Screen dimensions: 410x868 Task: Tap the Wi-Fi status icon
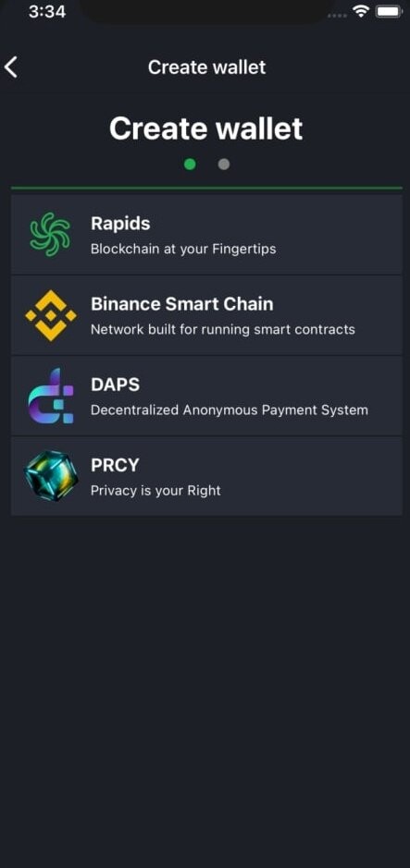[x=362, y=11]
